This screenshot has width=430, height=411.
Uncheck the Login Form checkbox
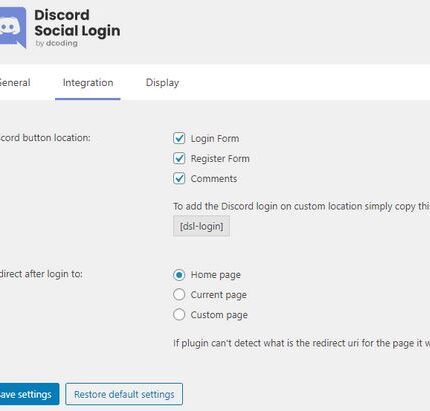click(x=179, y=138)
